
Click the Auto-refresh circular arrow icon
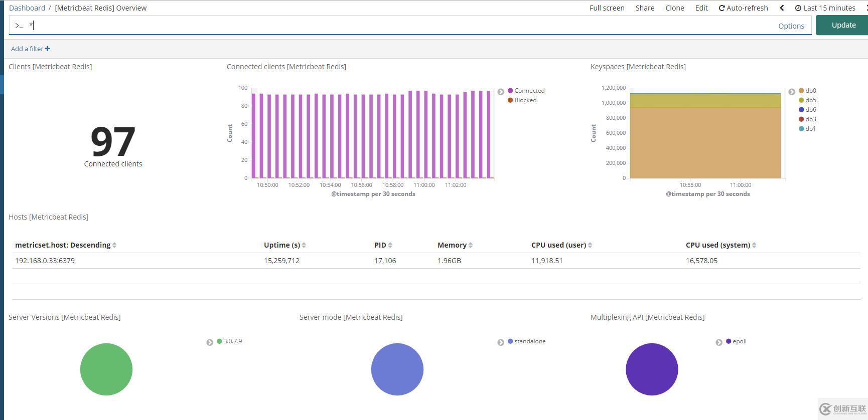pyautogui.click(x=721, y=8)
